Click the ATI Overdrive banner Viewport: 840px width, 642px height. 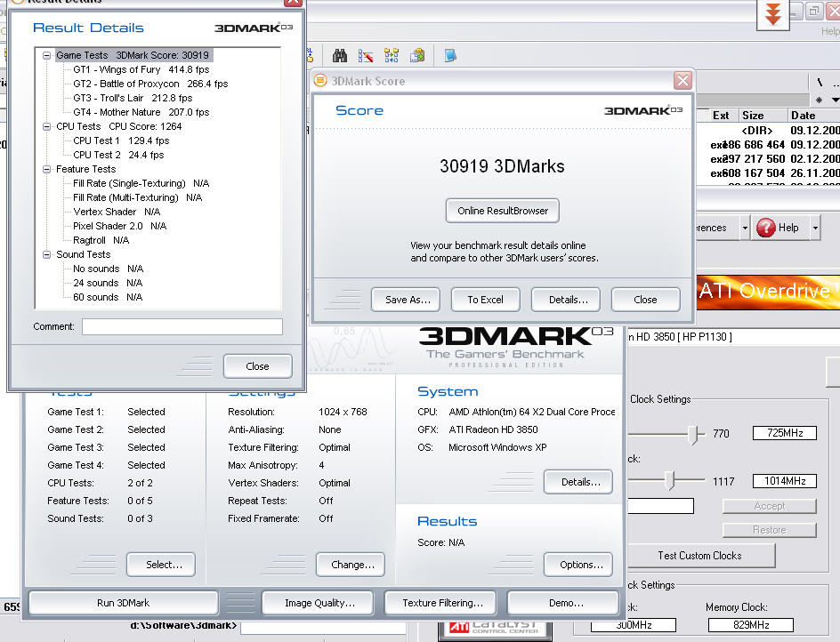[x=768, y=292]
